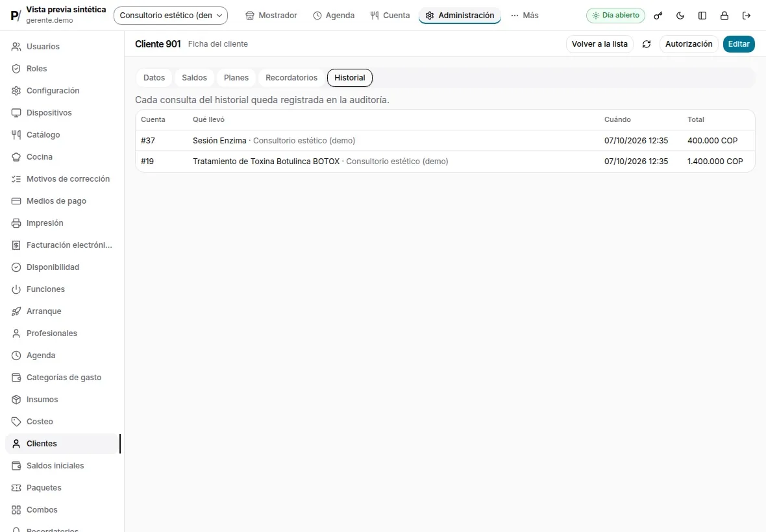This screenshot has height=532, width=766.
Task: Open Insumos box icon in sidebar
Action: coord(16,400)
